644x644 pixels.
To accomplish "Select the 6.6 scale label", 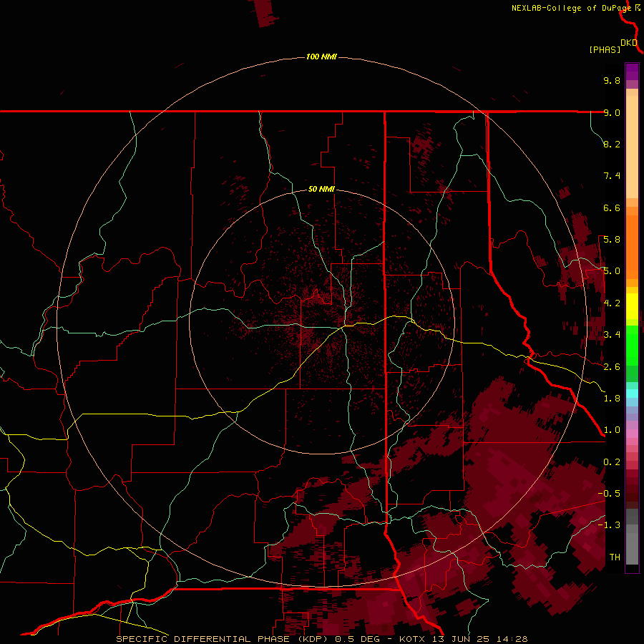I will point(612,208).
